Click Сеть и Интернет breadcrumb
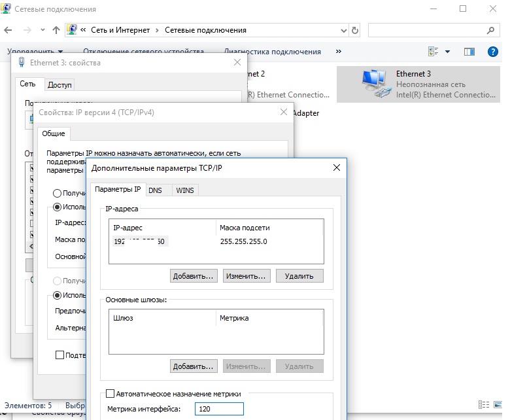Screen dimensions: 510x420 pos(120,30)
